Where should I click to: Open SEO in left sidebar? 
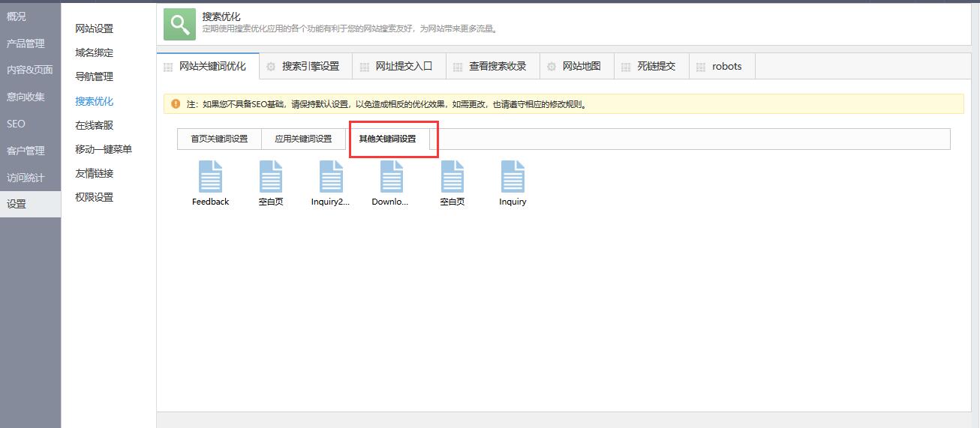[x=31, y=124]
